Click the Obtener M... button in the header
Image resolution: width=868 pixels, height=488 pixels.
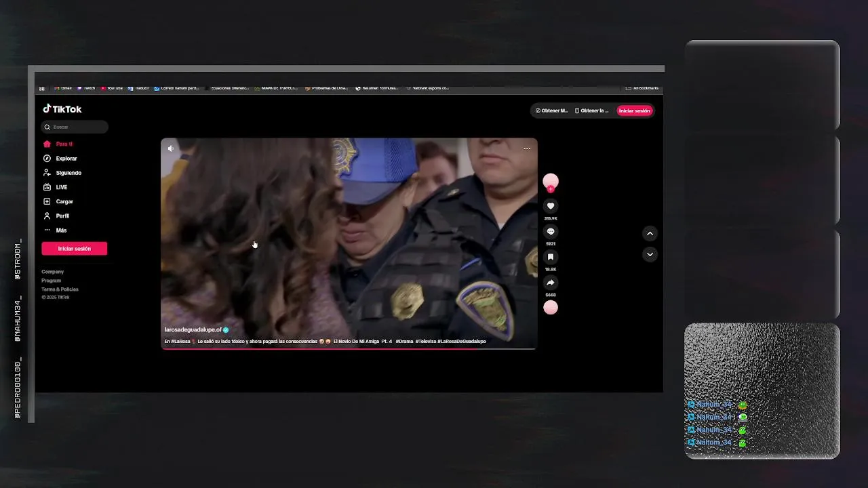[x=551, y=110]
